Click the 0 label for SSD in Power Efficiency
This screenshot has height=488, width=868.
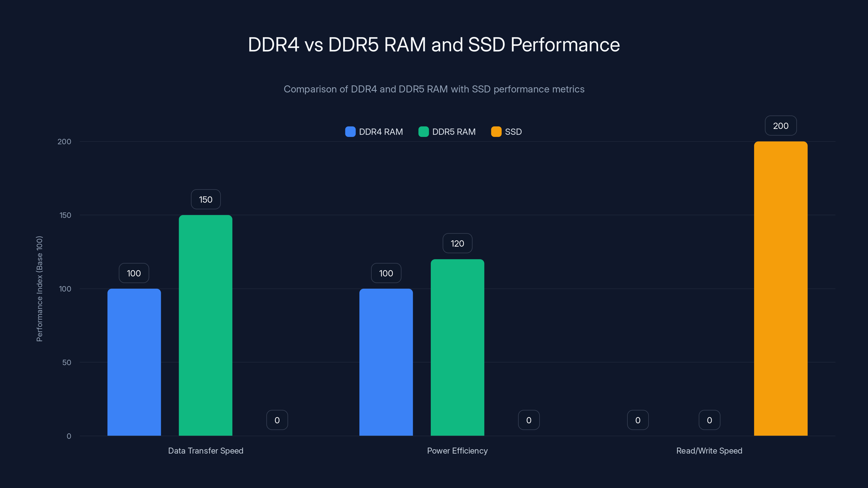click(x=529, y=420)
